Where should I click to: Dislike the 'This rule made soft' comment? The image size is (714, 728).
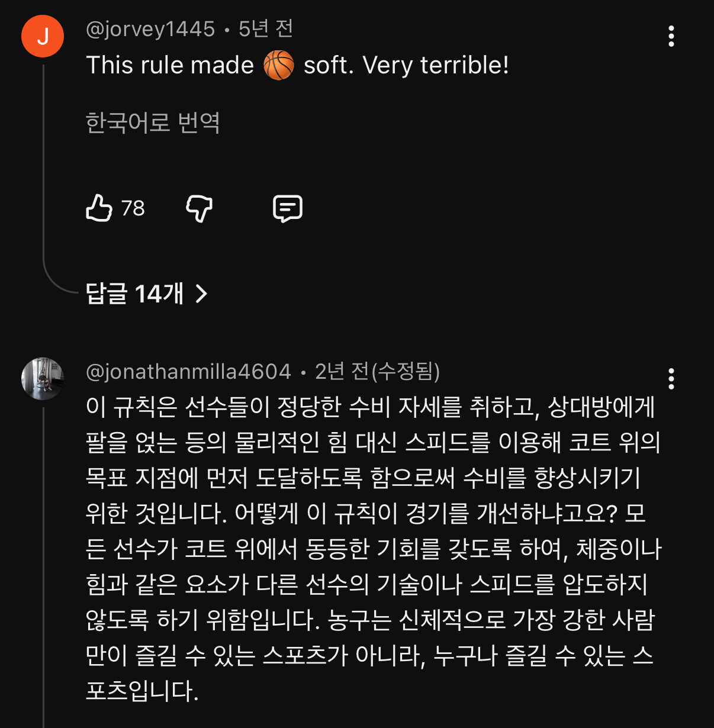click(199, 208)
